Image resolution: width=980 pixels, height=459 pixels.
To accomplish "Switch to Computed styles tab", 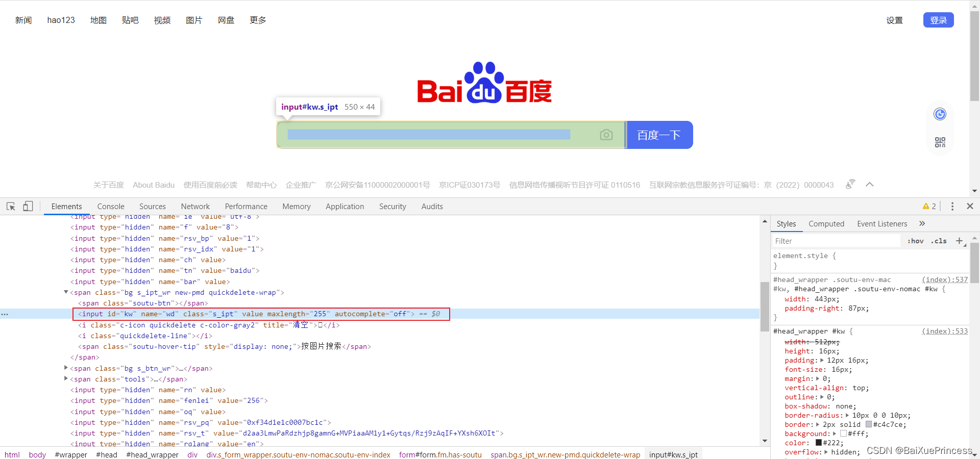I will pyautogui.click(x=826, y=223).
